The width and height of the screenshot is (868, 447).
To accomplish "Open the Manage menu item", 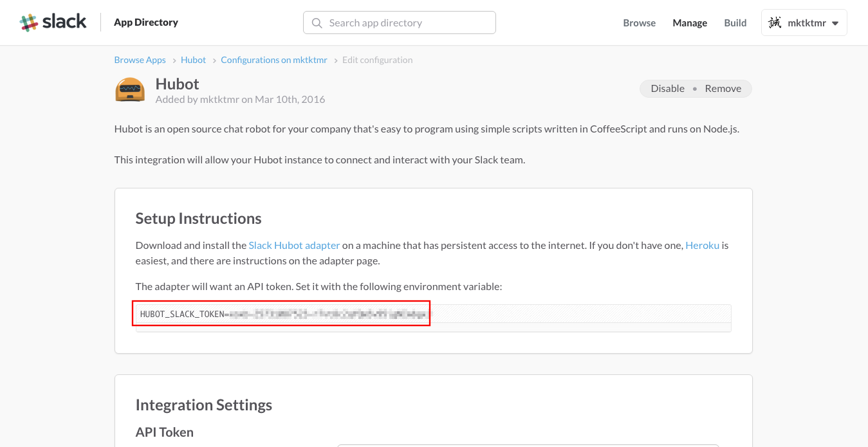I will click(690, 23).
